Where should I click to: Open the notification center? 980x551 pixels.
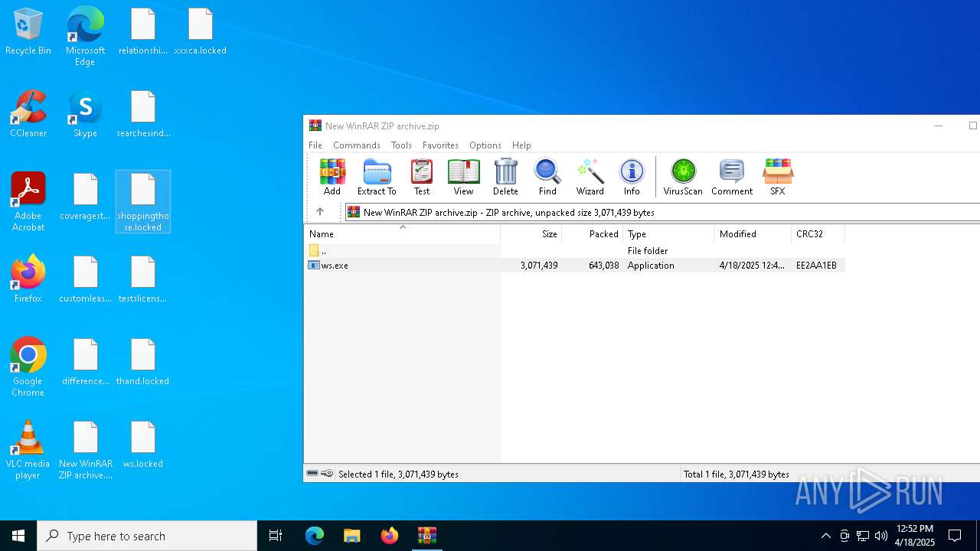tap(955, 536)
